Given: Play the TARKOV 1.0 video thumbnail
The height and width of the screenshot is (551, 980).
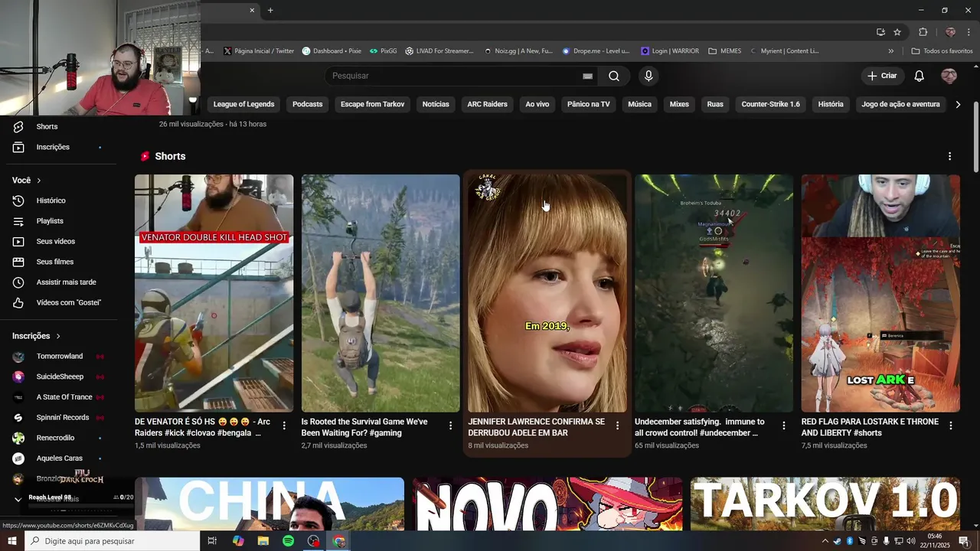Looking at the screenshot, I should tap(825, 504).
